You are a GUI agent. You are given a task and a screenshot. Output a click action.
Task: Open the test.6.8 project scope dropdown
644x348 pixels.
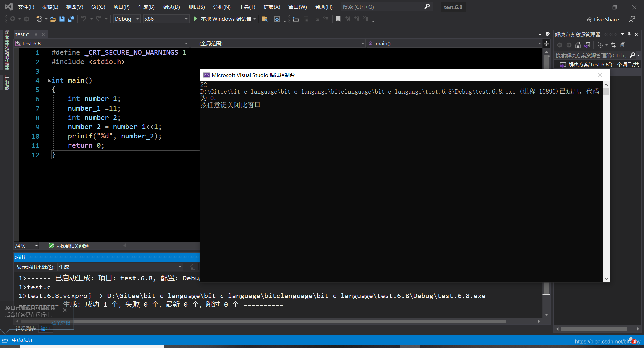[x=102, y=43]
